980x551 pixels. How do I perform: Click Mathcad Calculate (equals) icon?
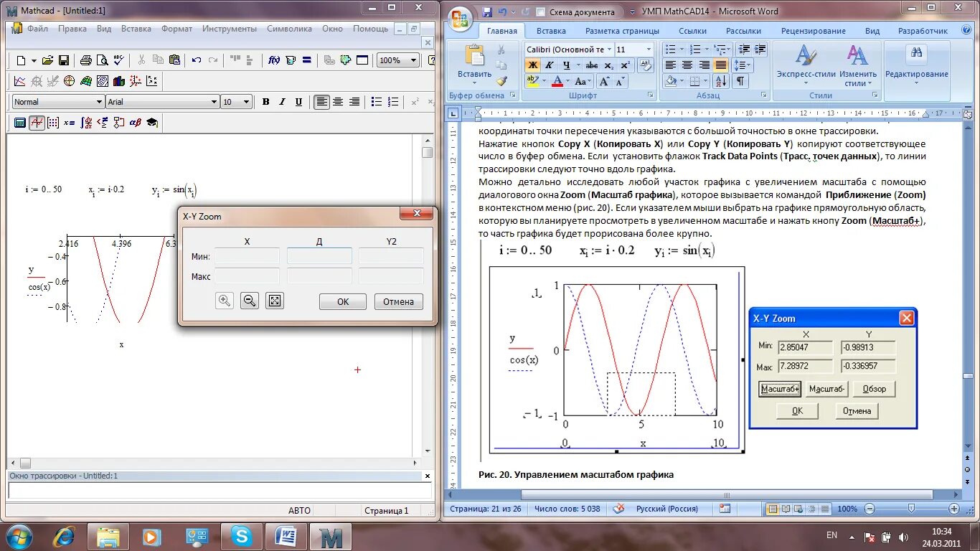(306, 60)
